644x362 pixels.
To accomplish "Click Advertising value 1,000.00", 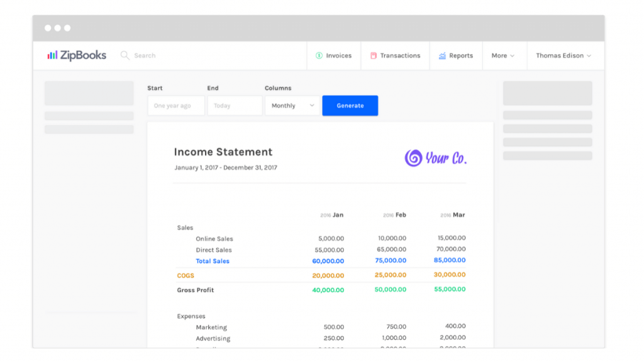I will click(x=394, y=337).
